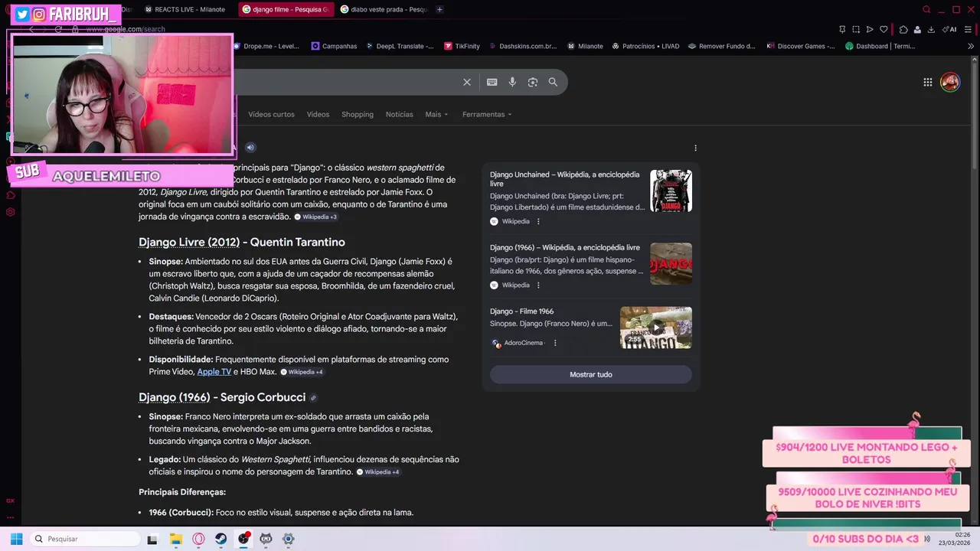Open File Explorer from the taskbar

175,539
